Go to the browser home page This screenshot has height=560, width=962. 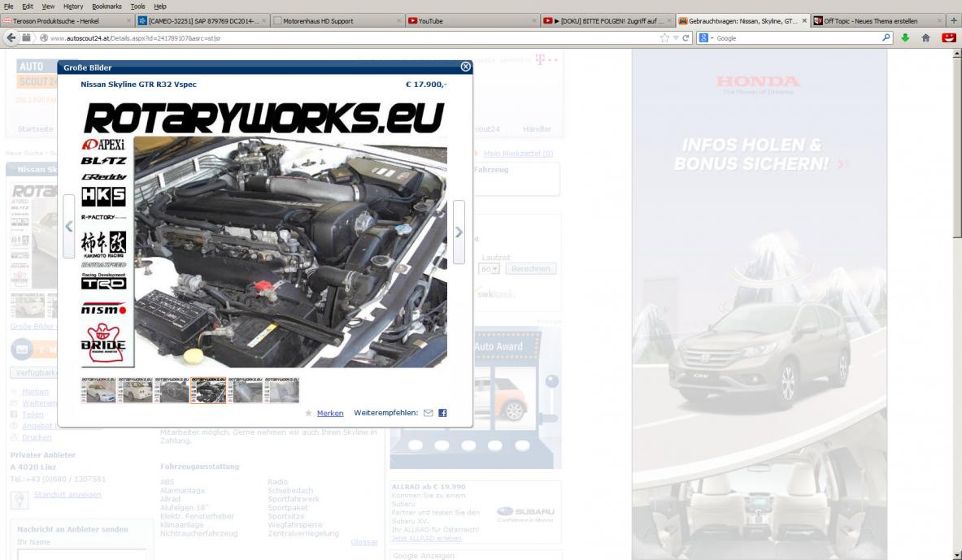(x=925, y=37)
